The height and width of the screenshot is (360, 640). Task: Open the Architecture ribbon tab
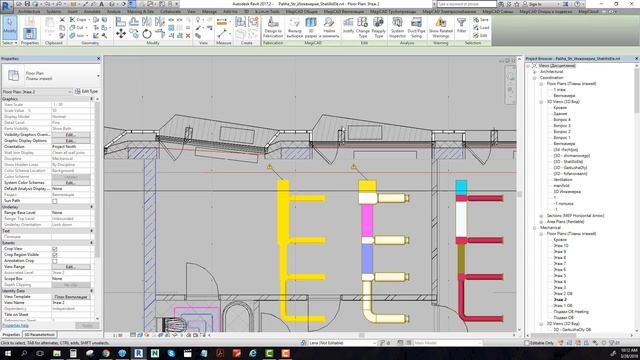tap(29, 12)
